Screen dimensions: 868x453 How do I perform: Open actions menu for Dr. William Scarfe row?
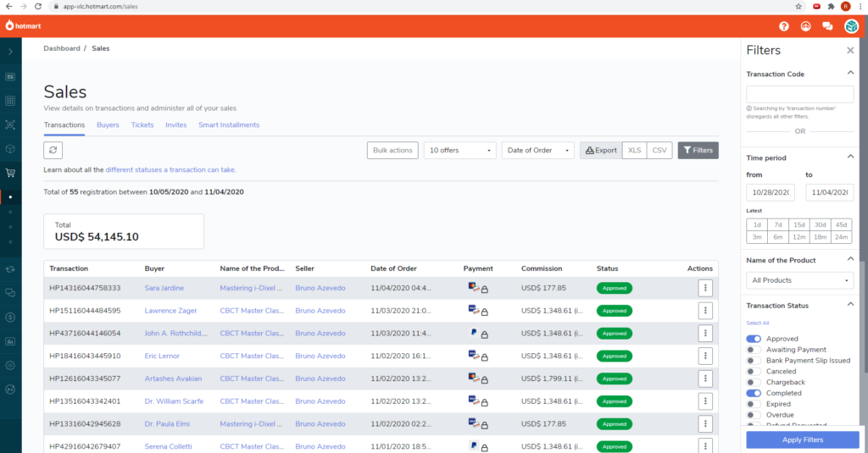point(705,401)
